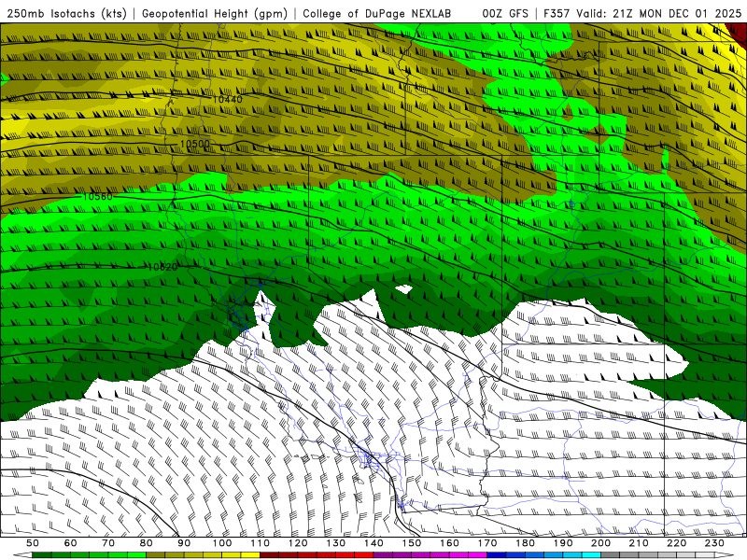The width and height of the screenshot is (747, 560).
Task: Click the 130 knot color bar label
Action: (x=336, y=543)
